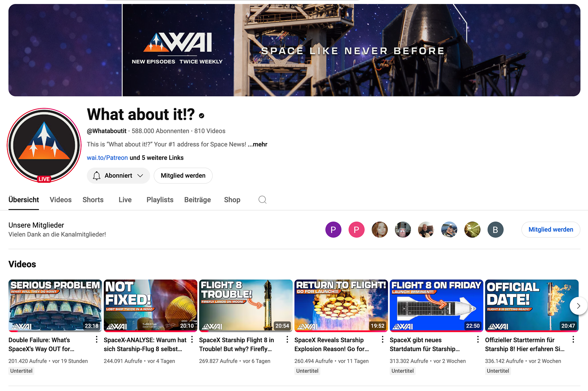Click the notification bell on Abonniert
The width and height of the screenshot is (588, 391).
pyautogui.click(x=96, y=176)
